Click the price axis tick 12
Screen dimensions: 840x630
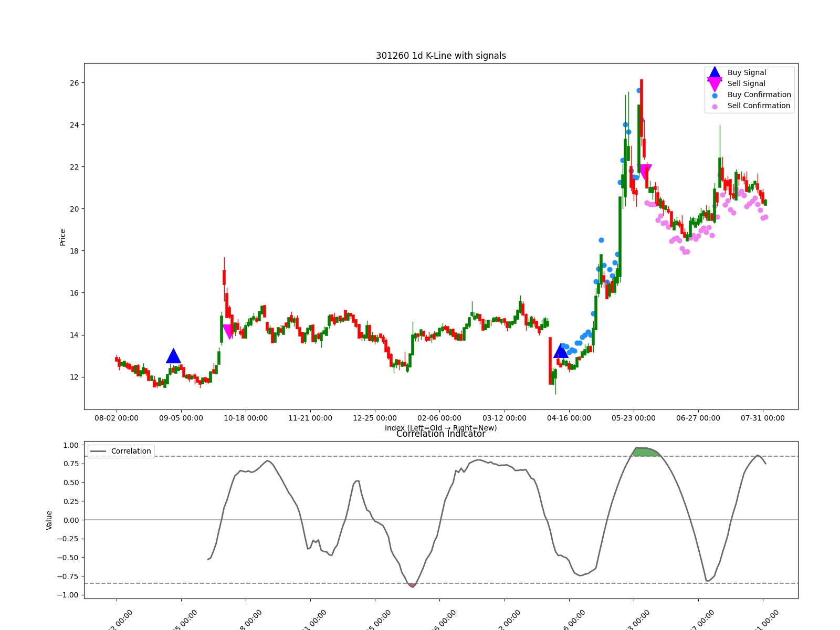point(74,377)
